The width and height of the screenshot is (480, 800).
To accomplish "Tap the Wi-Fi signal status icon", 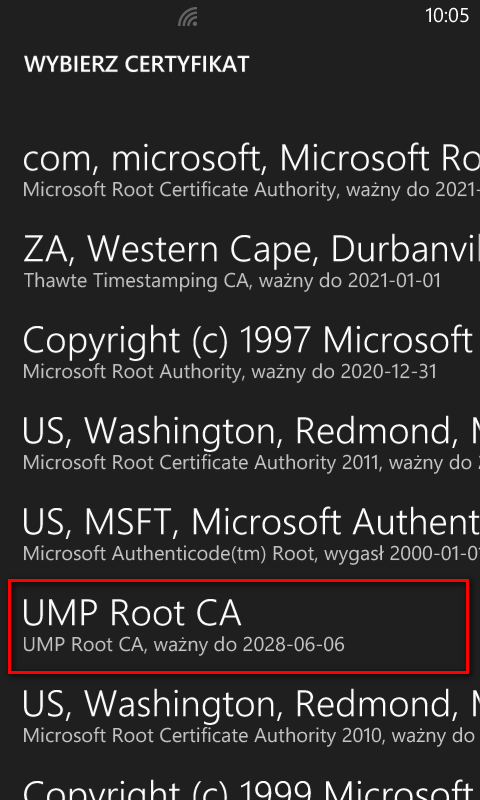I will (188, 18).
